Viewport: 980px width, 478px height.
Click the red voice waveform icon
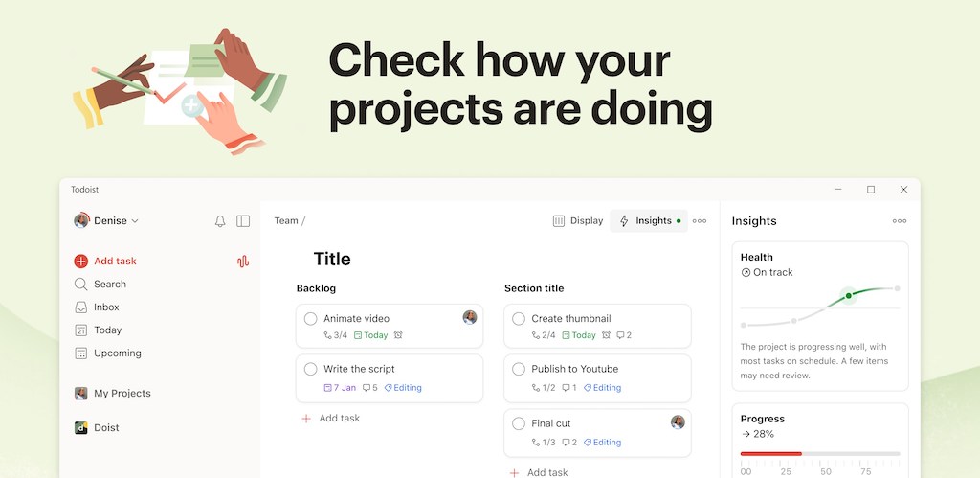(243, 262)
